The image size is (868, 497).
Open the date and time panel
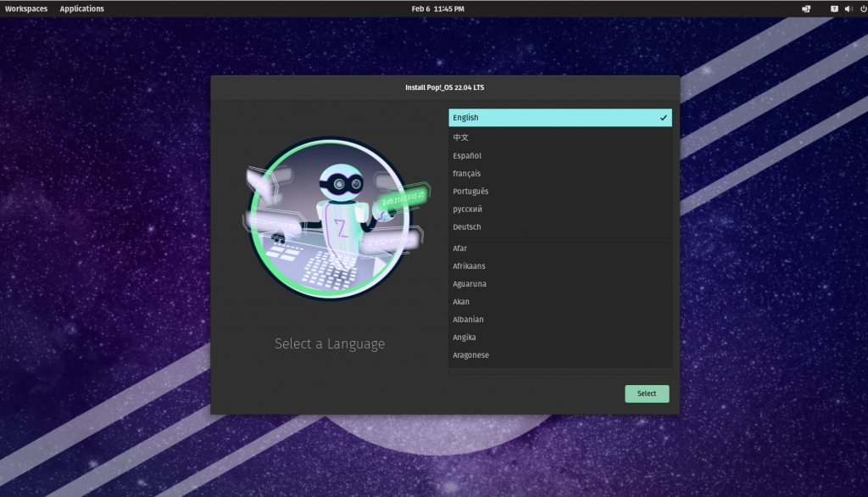pyautogui.click(x=438, y=8)
